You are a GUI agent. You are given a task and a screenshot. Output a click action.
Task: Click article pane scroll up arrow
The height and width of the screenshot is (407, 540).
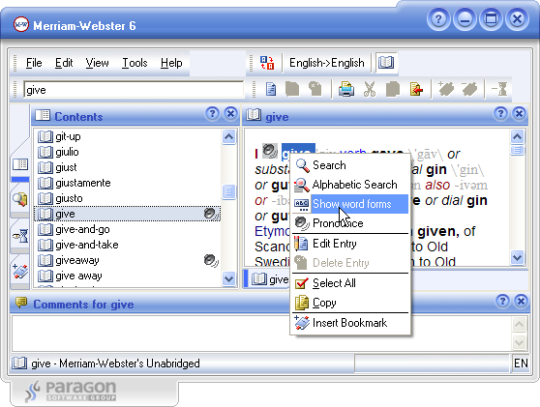pos(517,137)
